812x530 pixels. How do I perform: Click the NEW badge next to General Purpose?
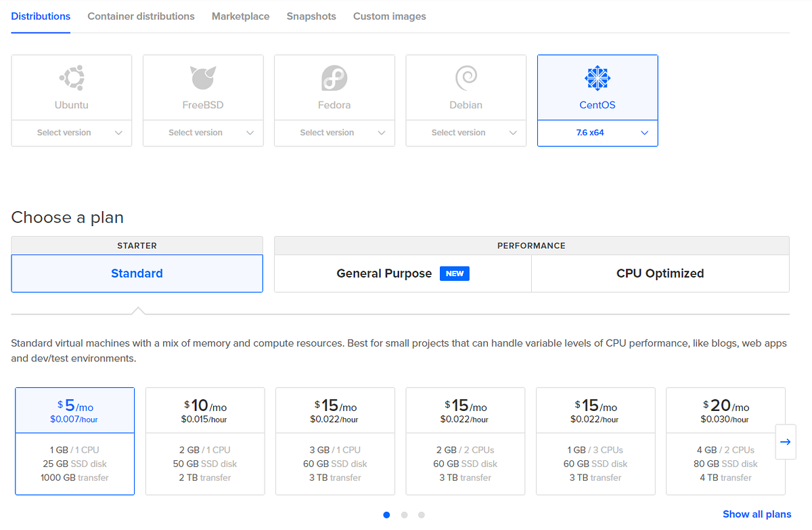pyautogui.click(x=455, y=273)
